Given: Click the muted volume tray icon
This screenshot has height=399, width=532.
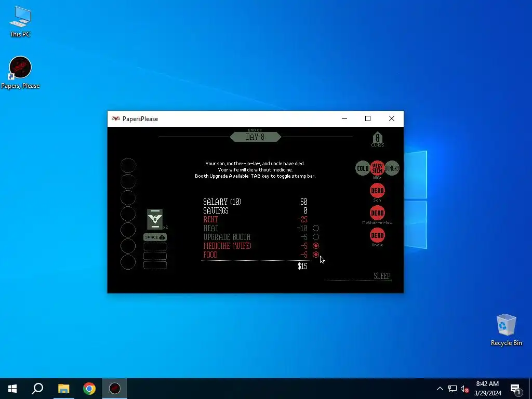Looking at the screenshot, I should 465,389.
